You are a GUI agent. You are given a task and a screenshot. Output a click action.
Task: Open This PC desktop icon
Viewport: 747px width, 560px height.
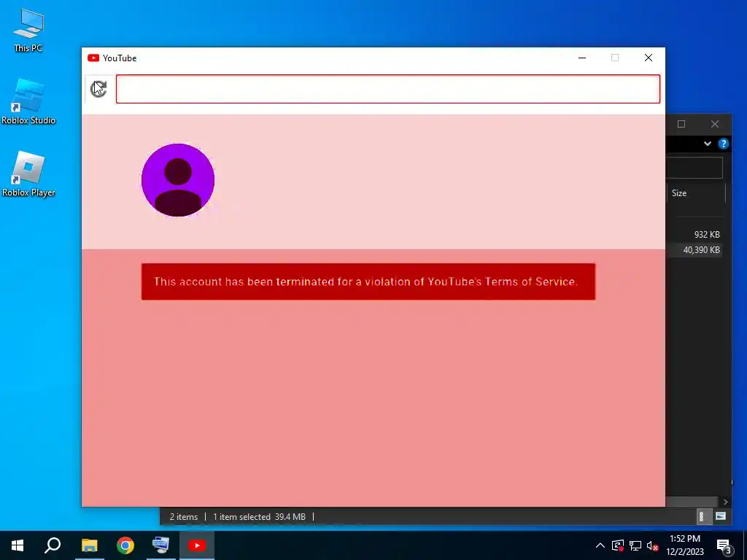[x=28, y=30]
